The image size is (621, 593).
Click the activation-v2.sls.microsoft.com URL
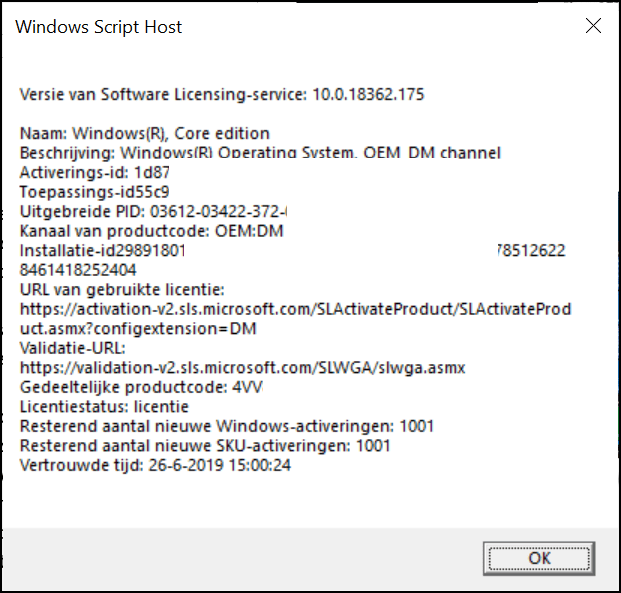pyautogui.click(x=295, y=309)
